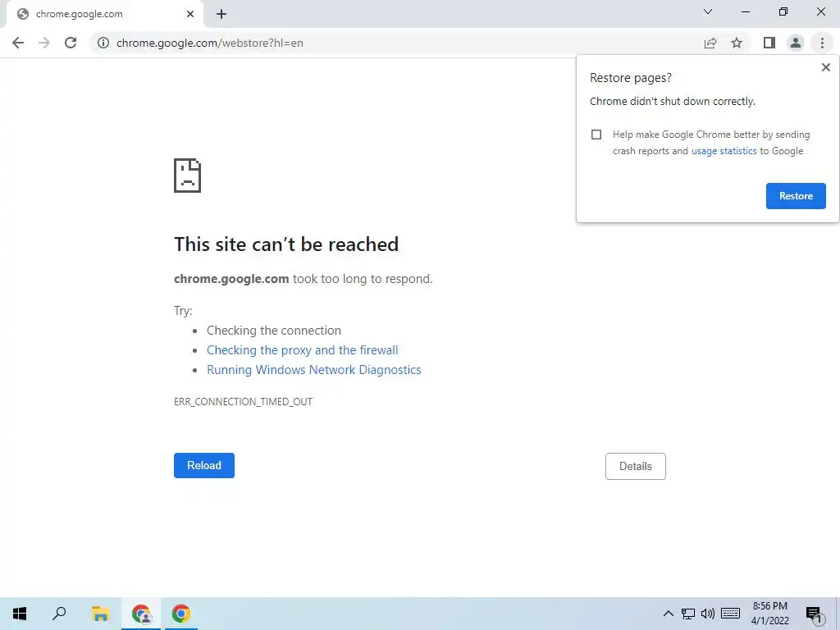Click the blue Reload button
The image size is (840, 630).
(x=204, y=466)
